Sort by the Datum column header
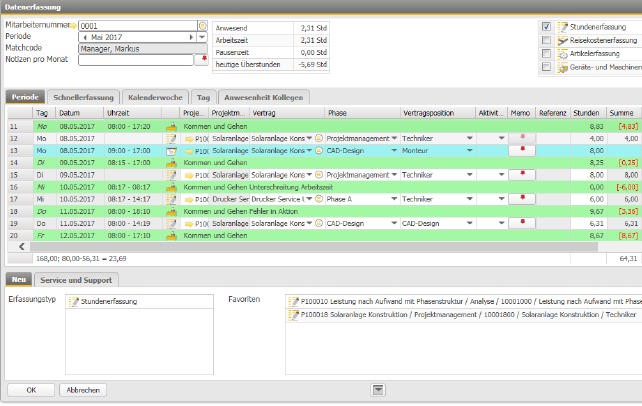This screenshot has height=406, width=642. [x=79, y=113]
